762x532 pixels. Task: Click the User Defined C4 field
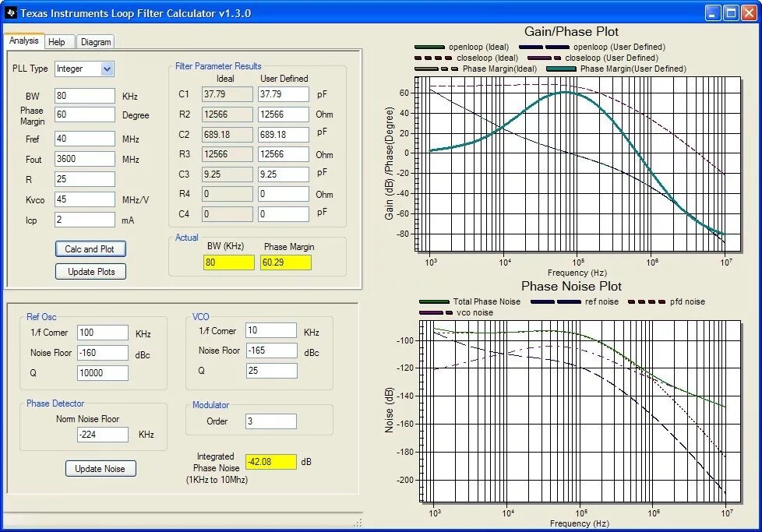pyautogui.click(x=284, y=213)
